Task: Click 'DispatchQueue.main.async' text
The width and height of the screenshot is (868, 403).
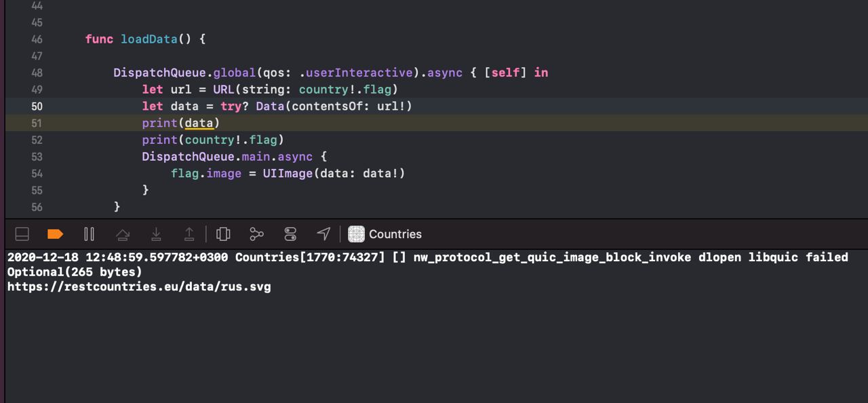Action: click(227, 156)
